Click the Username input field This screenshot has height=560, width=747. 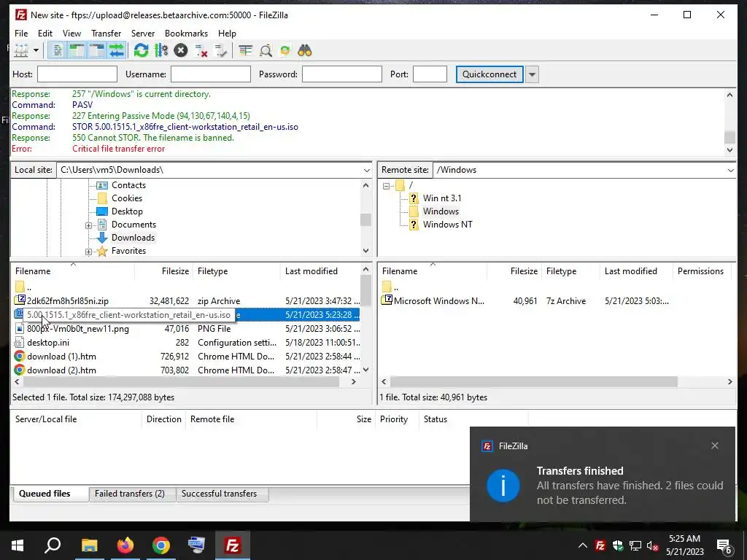(x=211, y=74)
